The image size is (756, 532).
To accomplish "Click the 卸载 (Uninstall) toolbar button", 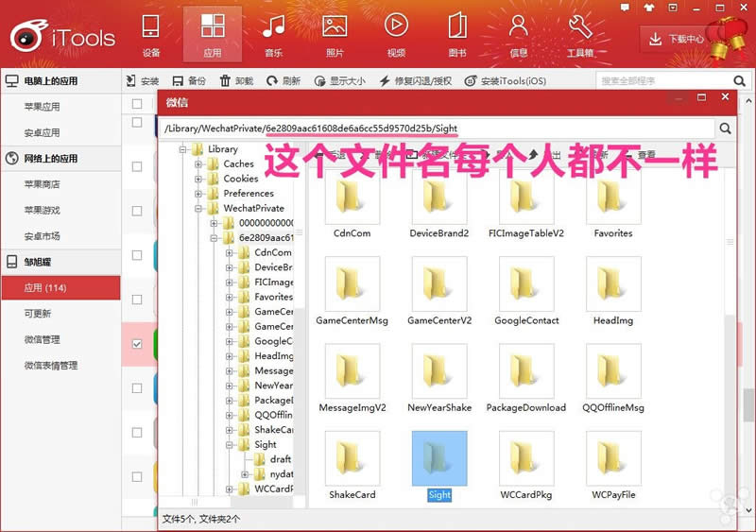I will coord(237,81).
